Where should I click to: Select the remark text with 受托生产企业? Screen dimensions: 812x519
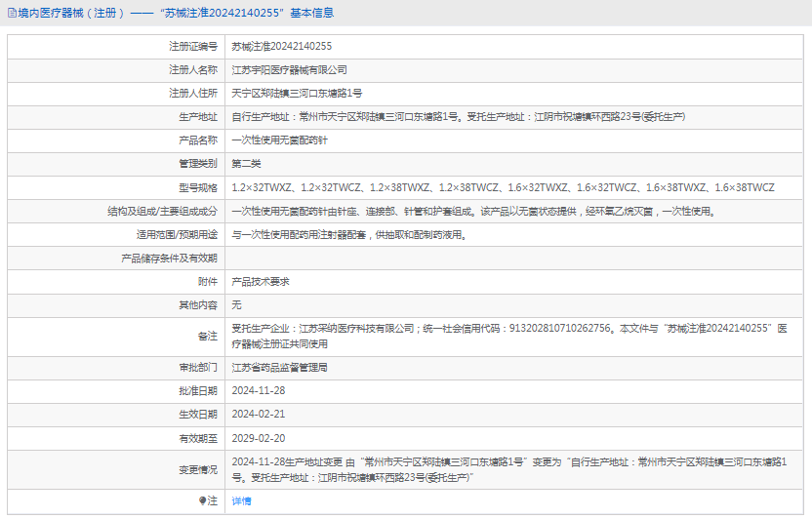point(509,337)
